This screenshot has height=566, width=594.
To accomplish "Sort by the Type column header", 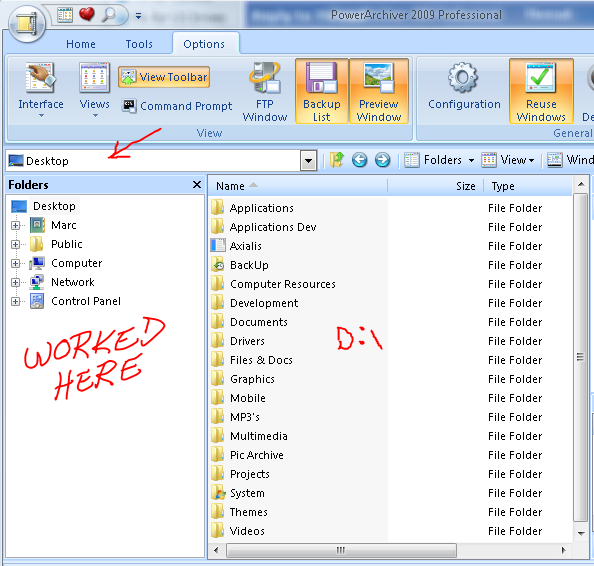I will pos(528,186).
